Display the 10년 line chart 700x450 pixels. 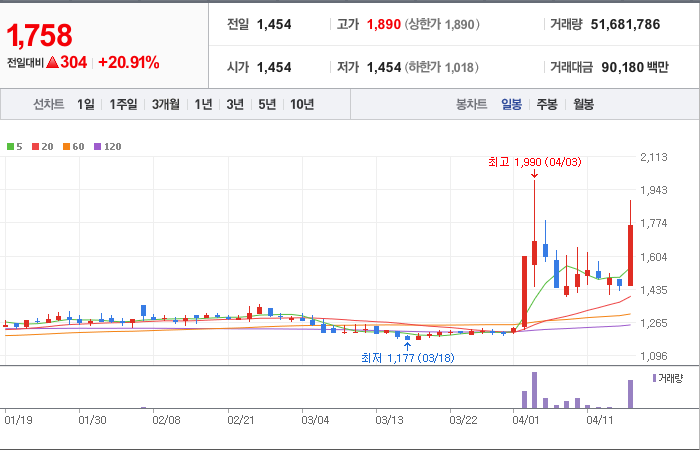click(302, 104)
